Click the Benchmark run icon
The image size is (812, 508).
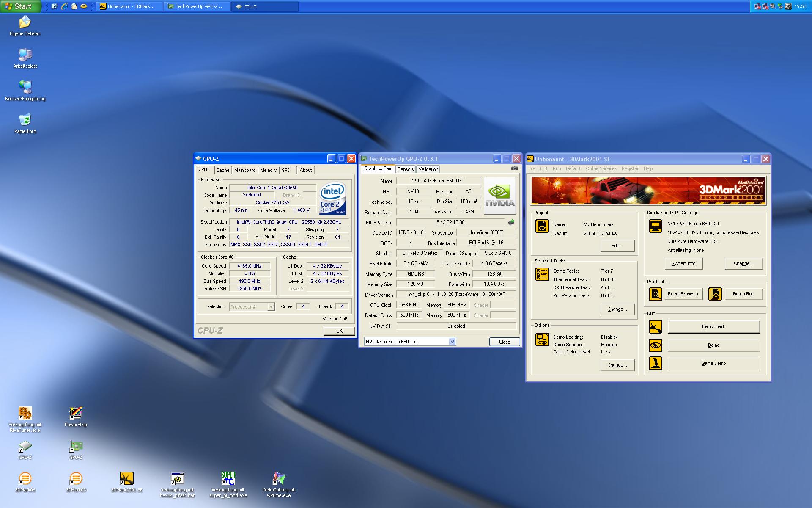[x=656, y=327]
